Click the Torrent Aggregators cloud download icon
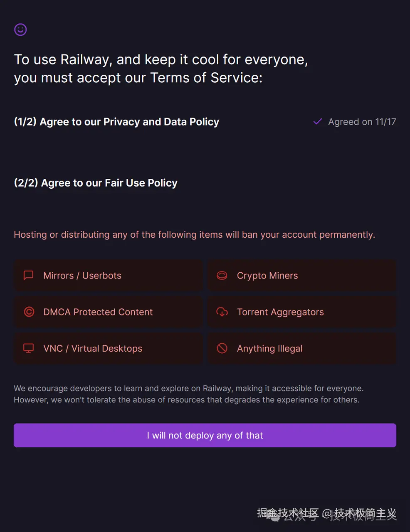 click(x=222, y=312)
